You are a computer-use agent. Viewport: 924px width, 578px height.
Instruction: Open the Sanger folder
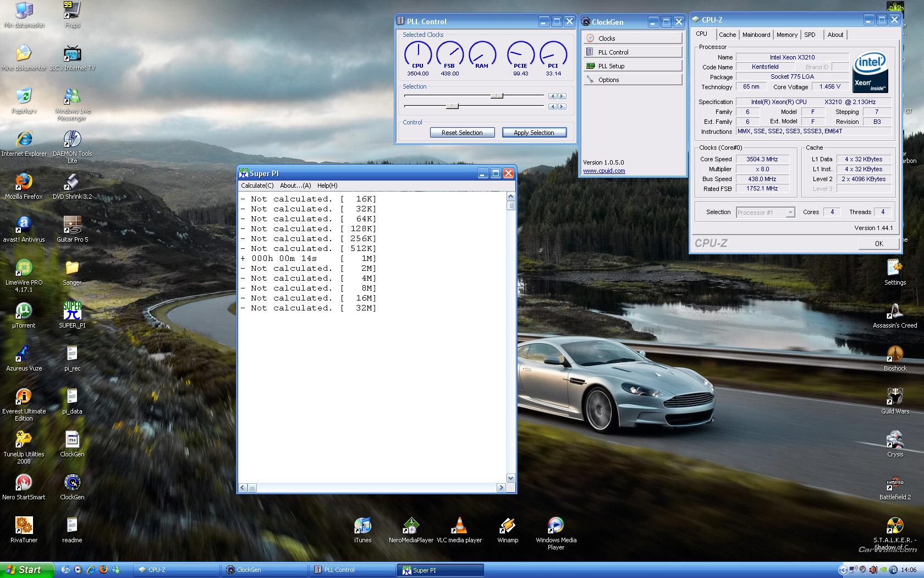point(72,272)
